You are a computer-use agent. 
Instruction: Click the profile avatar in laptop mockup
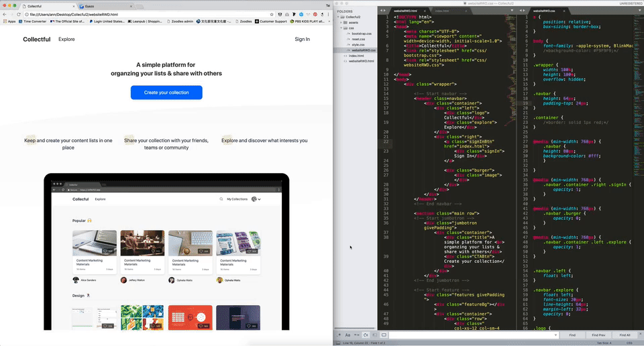254,199
